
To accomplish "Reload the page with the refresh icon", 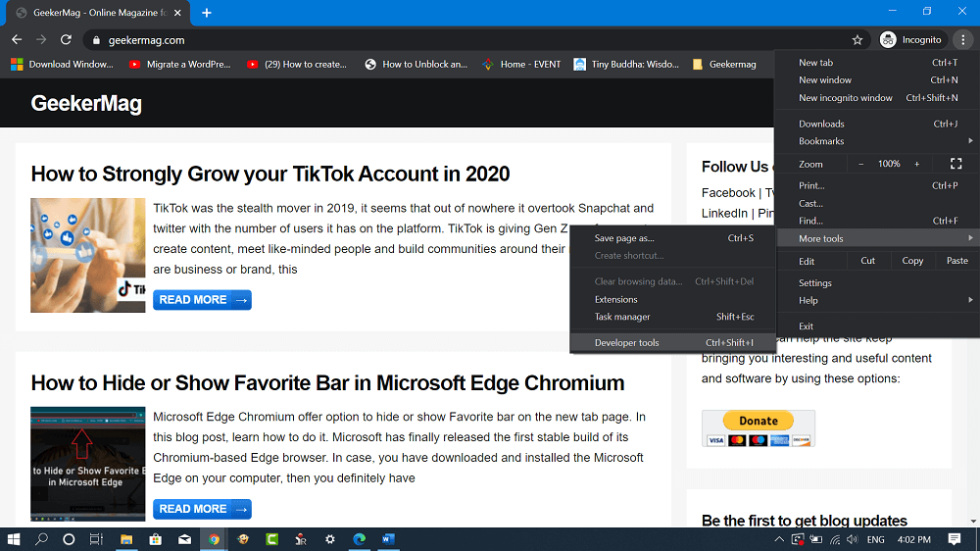I will pos(66,39).
